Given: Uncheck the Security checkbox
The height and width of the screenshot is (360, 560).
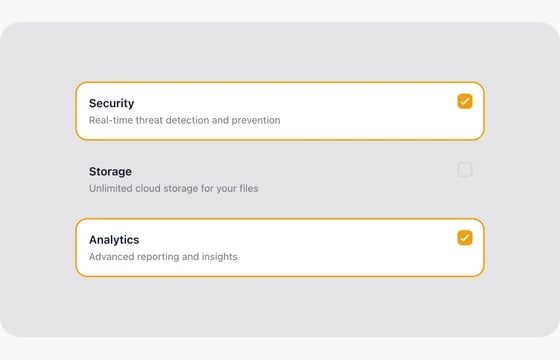Looking at the screenshot, I should click(465, 101).
